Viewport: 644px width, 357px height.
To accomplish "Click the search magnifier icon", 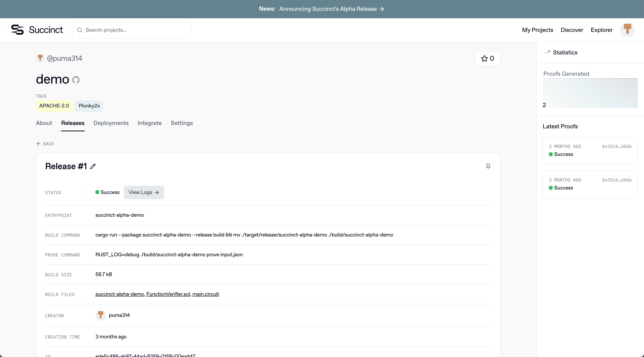I will 80,30.
